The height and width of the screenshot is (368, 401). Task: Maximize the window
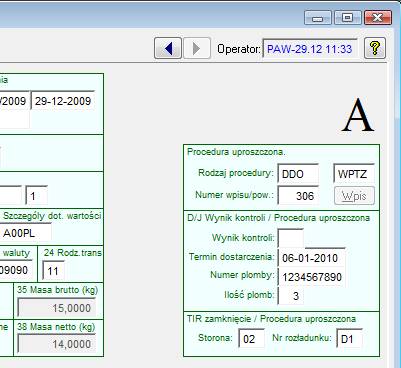(348, 18)
